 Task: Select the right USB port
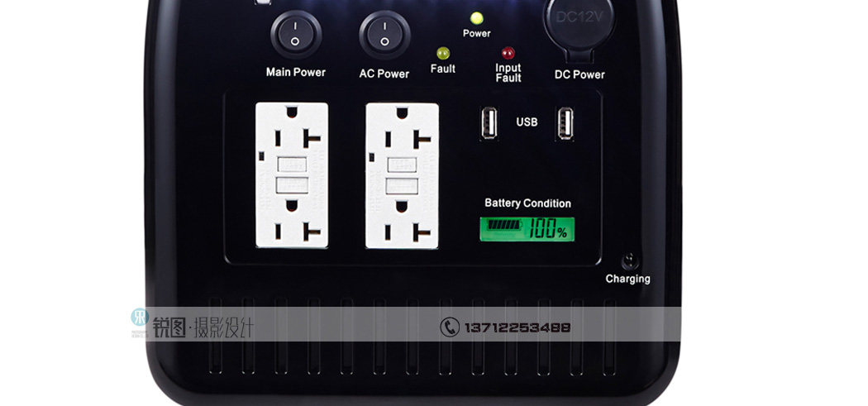(565, 123)
